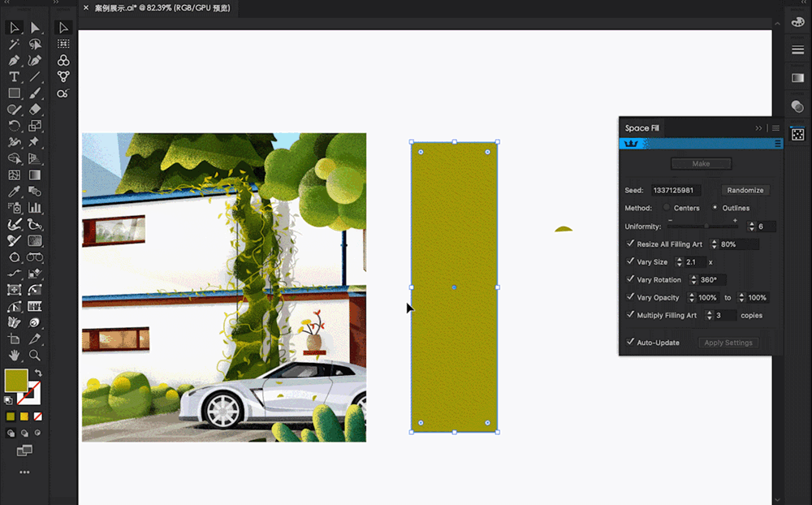
Task: Click the Uniformity slider track
Action: [702, 227]
